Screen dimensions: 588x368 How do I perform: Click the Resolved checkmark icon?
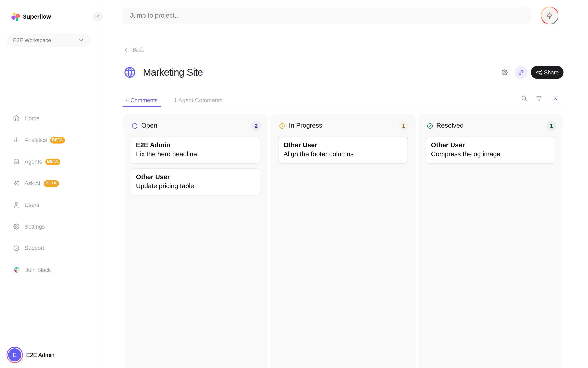[x=430, y=126]
